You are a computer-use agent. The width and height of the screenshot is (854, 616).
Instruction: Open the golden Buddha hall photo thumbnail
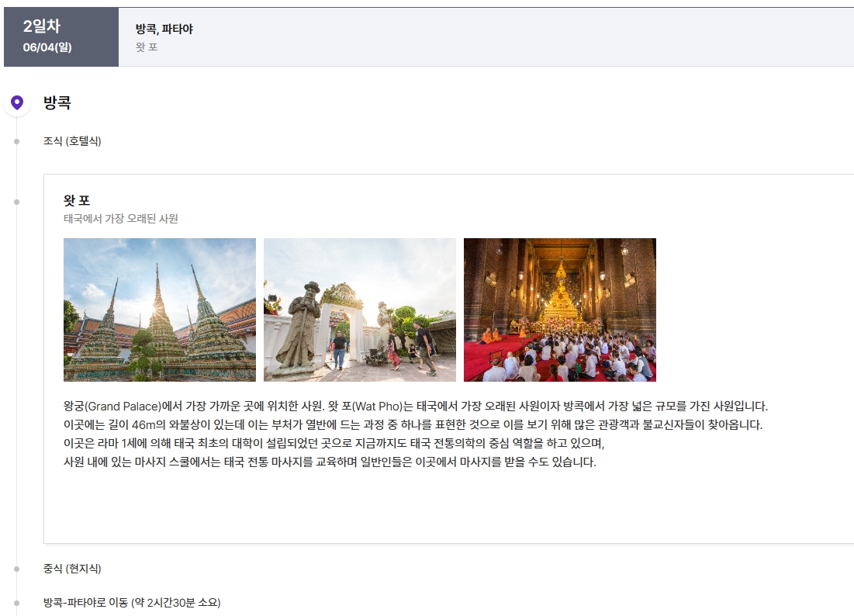560,310
